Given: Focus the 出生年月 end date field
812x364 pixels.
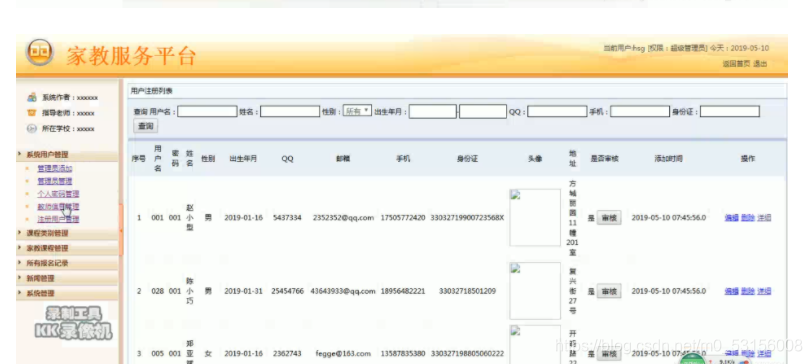Looking at the screenshot, I should click(x=483, y=111).
